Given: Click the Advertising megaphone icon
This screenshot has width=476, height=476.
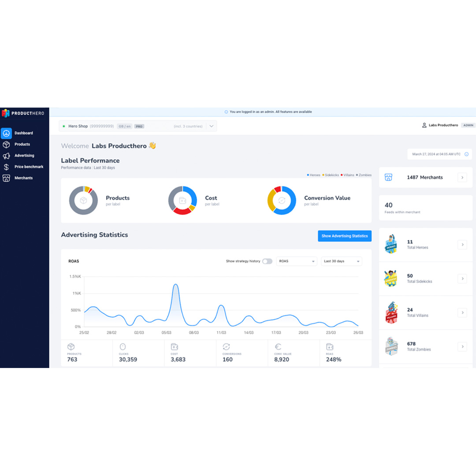Looking at the screenshot, I should coord(6,156).
